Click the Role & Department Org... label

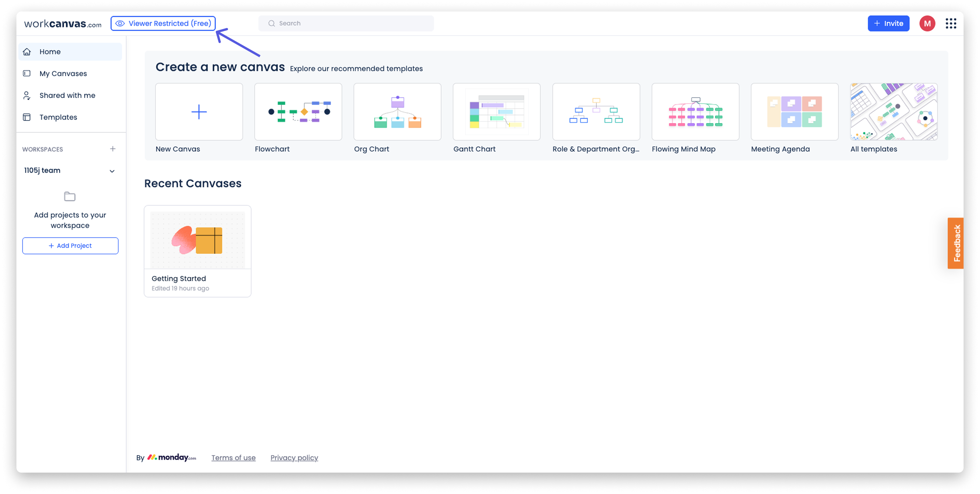(596, 149)
